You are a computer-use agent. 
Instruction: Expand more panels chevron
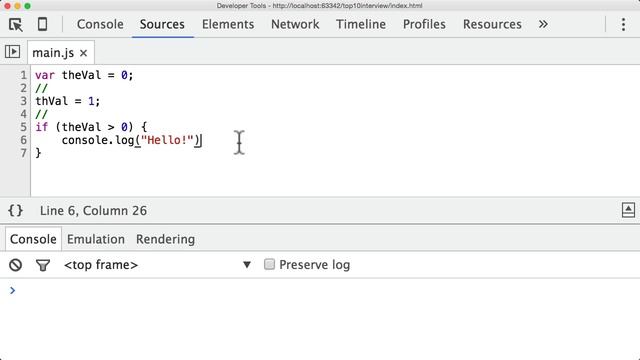(543, 24)
